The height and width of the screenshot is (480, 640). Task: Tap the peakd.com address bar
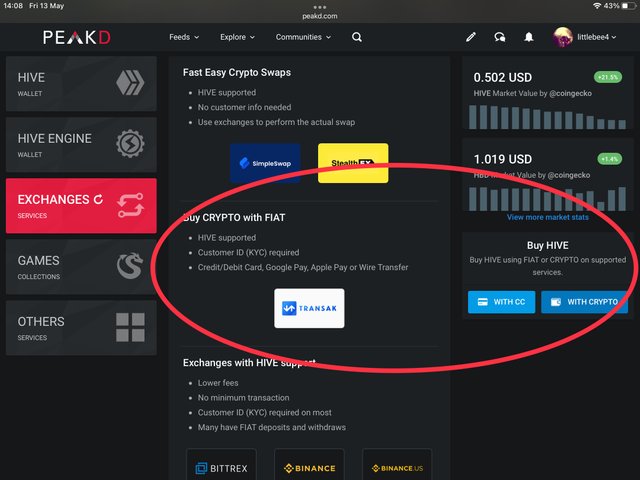(320, 16)
